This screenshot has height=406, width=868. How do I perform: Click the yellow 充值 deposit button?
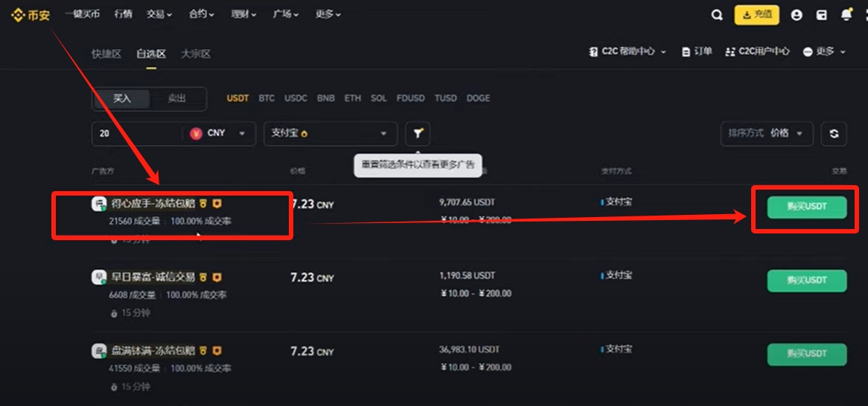756,15
